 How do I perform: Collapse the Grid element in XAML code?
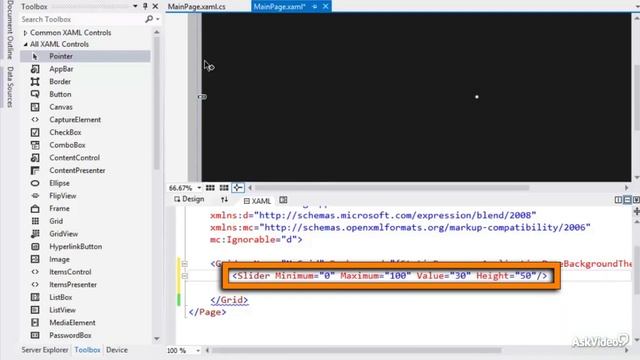tap(184, 264)
